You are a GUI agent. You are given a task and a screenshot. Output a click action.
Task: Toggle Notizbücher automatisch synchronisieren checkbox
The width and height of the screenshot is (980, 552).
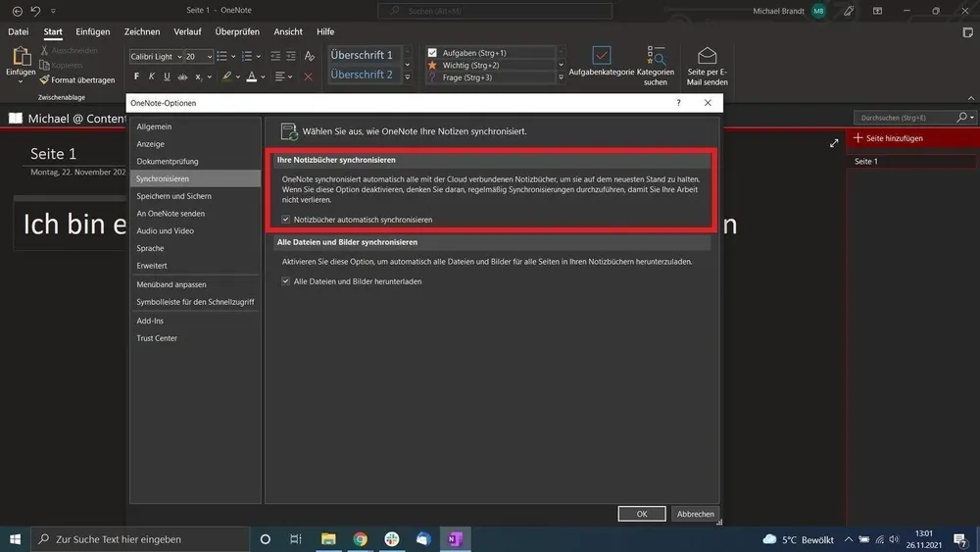(285, 220)
